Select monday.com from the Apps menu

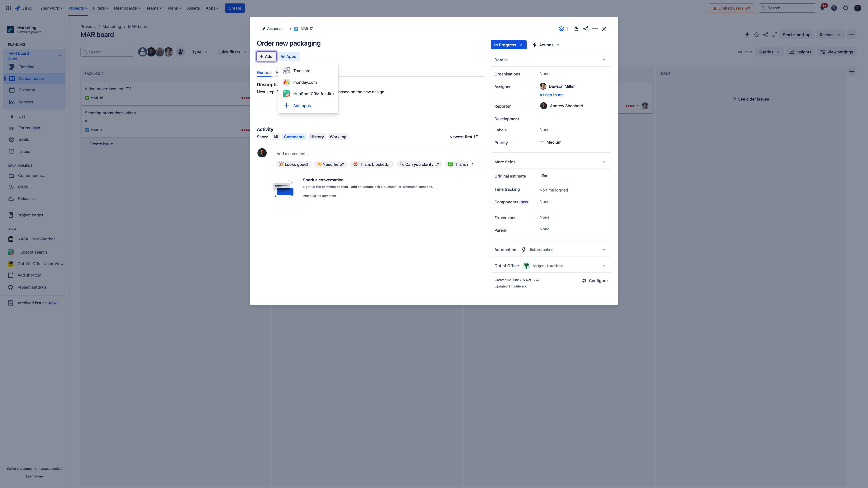tap(308, 82)
